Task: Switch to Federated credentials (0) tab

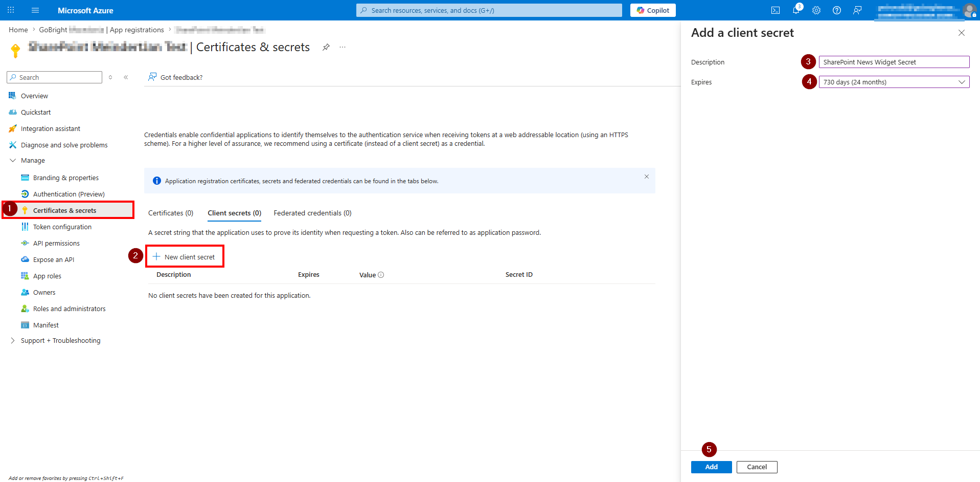Action: [313, 213]
